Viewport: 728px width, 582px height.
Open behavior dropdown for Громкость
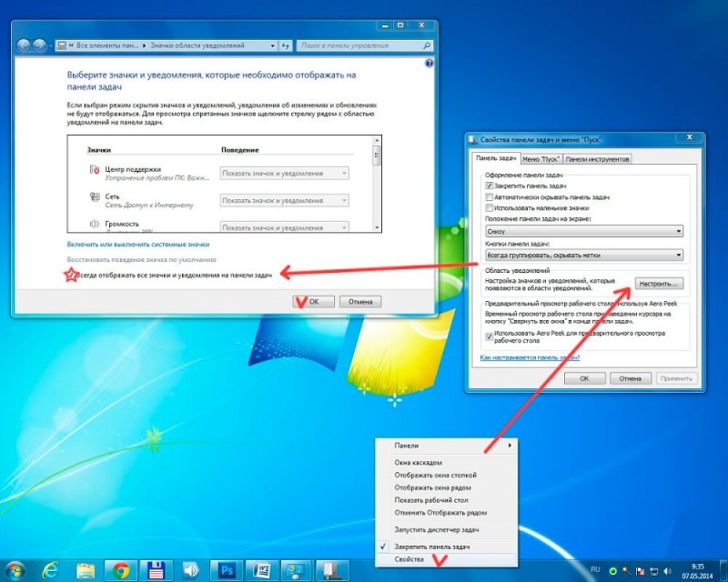pos(284,227)
